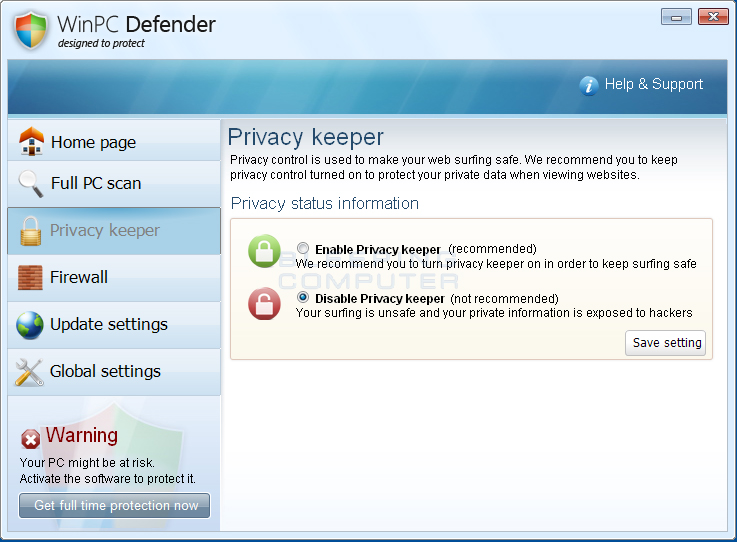Screen dimensions: 737x542
Task: Click the WinPC Defender shield logo
Action: [31, 30]
